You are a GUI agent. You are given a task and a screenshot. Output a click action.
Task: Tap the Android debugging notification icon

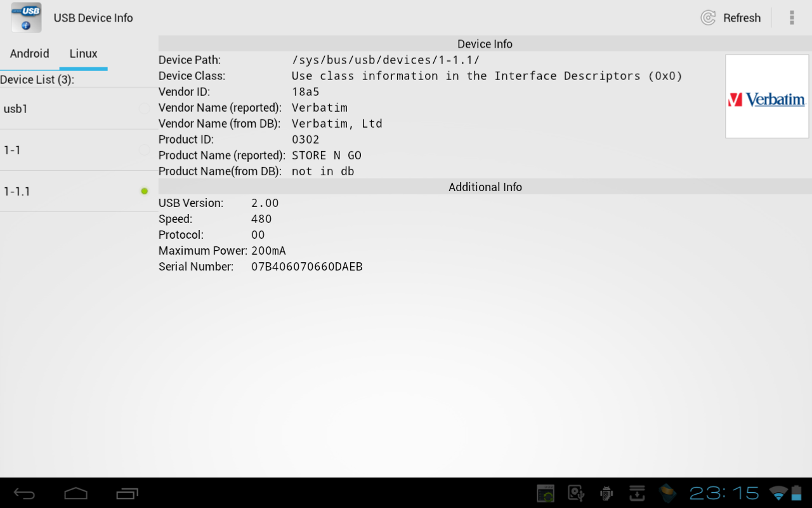(x=606, y=493)
